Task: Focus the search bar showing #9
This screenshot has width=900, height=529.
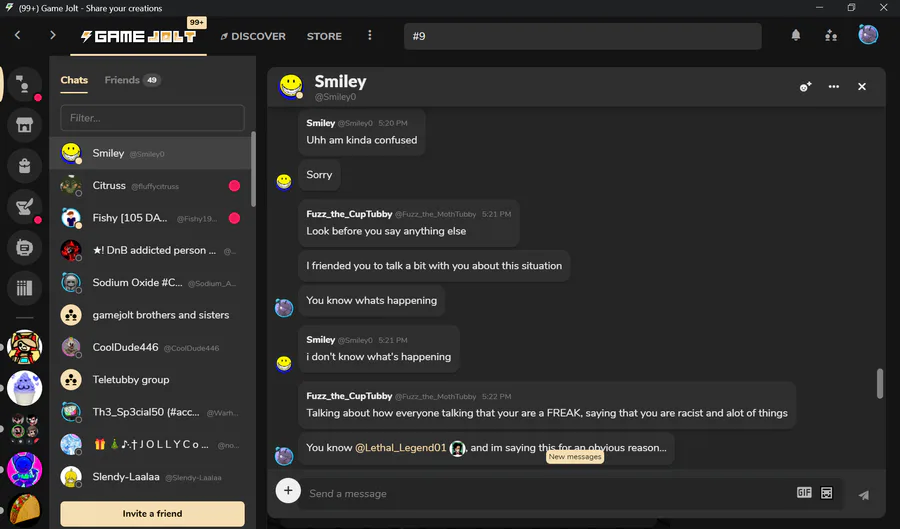Action: point(583,36)
